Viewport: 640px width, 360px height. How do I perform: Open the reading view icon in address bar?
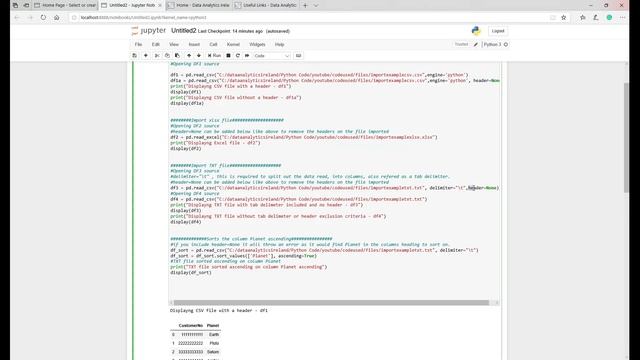(553, 18)
